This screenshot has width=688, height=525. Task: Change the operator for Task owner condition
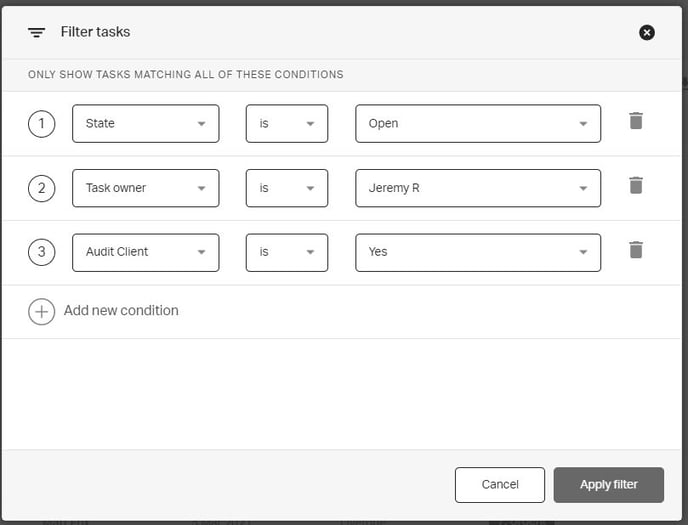287,188
